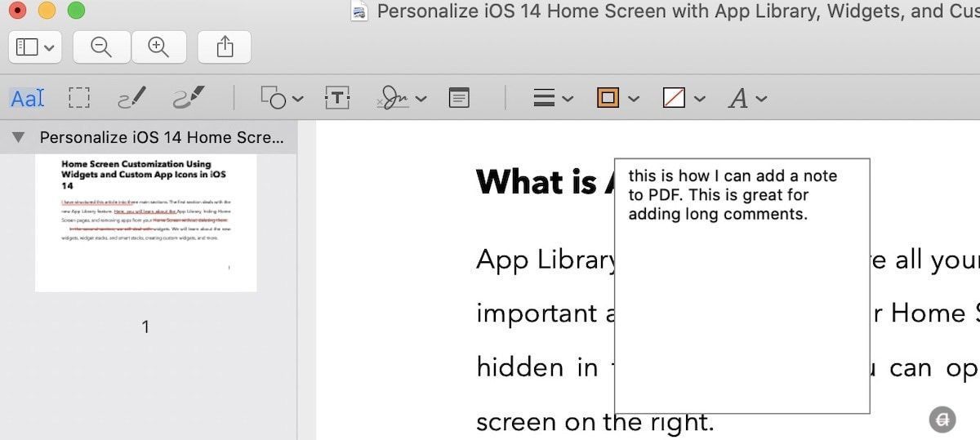Open the Share menu
The height and width of the screenshot is (440, 980).
pos(225,47)
